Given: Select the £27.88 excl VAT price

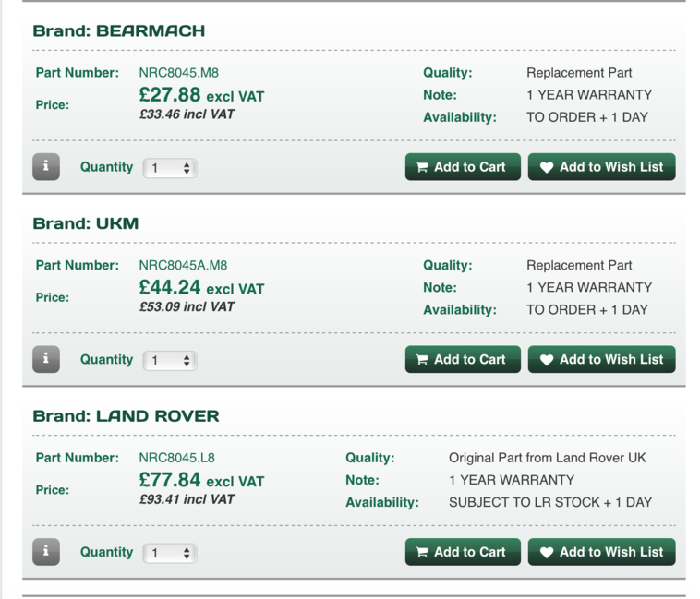Looking at the screenshot, I should click(202, 95).
